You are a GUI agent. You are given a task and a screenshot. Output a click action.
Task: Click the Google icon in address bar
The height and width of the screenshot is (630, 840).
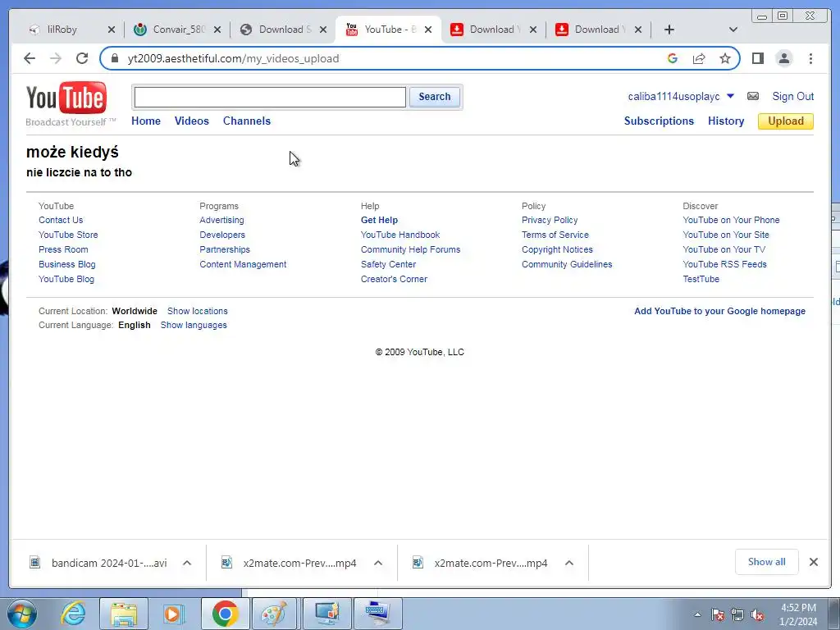pos(673,58)
